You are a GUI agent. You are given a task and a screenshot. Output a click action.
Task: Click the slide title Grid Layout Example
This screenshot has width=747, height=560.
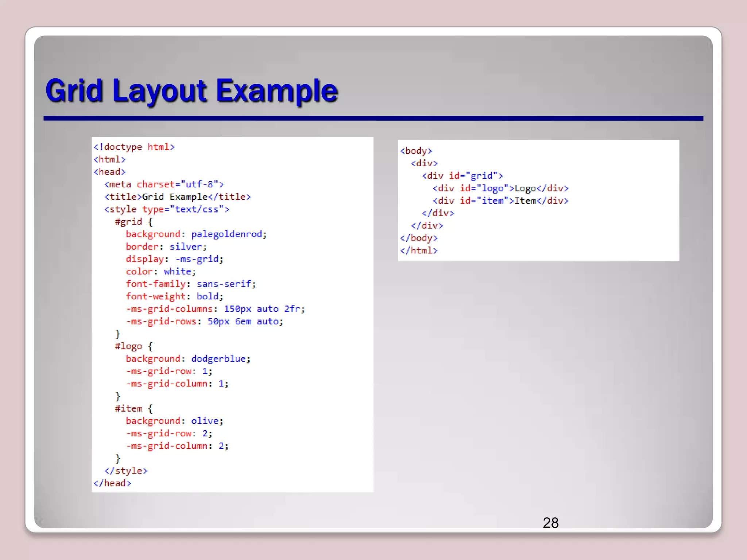(191, 90)
